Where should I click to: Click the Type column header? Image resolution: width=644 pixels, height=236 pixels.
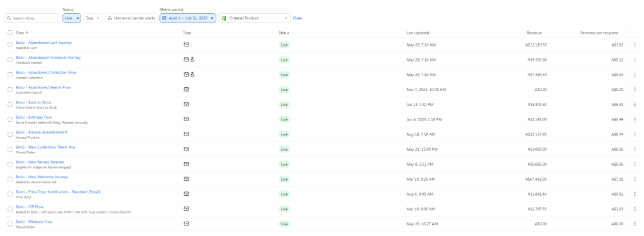coord(187,33)
